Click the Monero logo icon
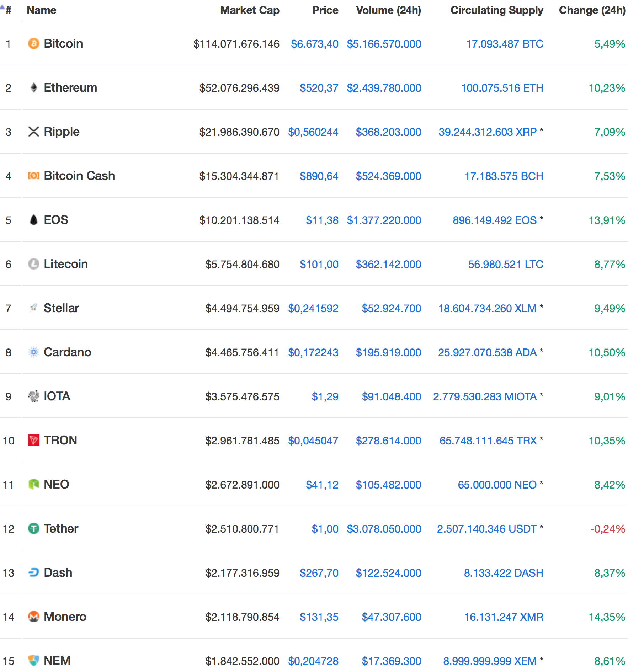 [34, 617]
